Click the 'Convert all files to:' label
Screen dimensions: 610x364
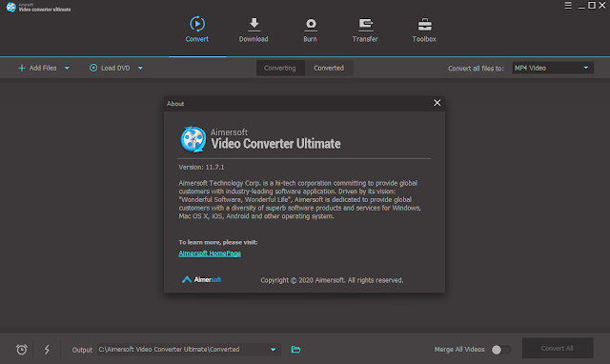(476, 69)
